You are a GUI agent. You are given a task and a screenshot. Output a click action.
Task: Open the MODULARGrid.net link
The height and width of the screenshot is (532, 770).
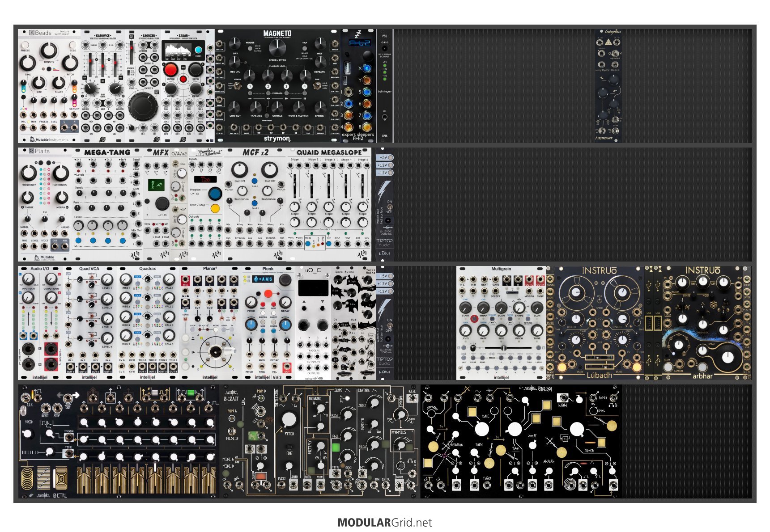coord(385,522)
